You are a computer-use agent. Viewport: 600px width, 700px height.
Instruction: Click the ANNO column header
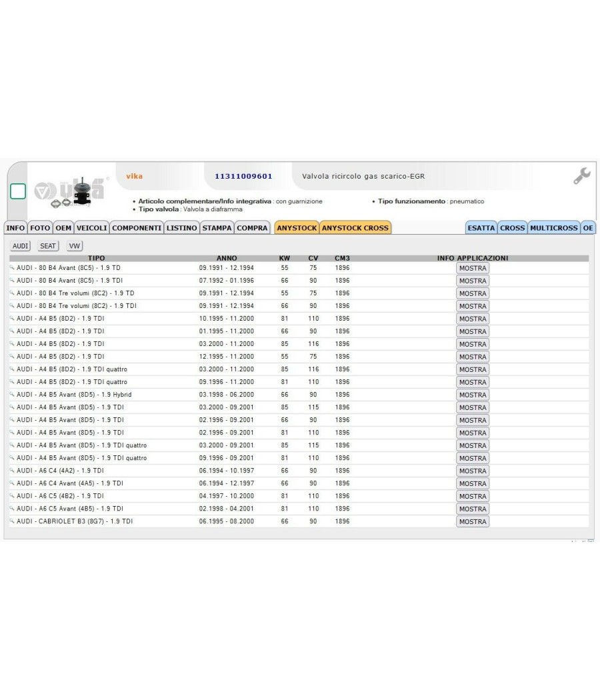(227, 258)
